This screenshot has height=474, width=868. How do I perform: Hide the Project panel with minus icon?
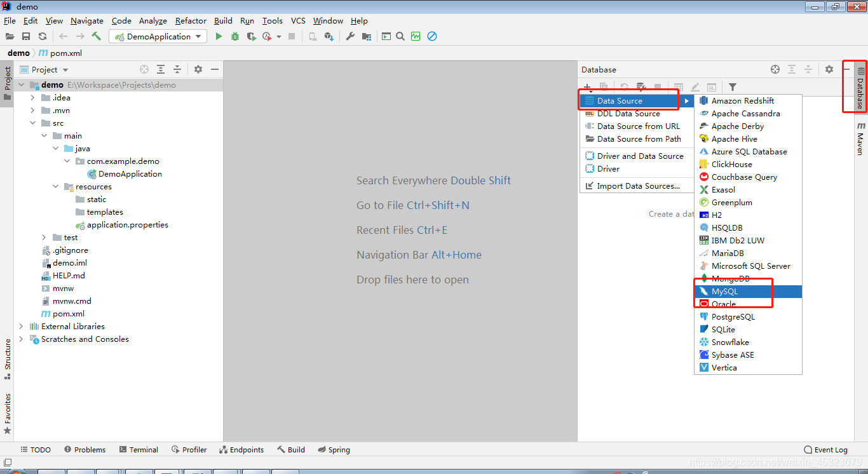coord(215,69)
